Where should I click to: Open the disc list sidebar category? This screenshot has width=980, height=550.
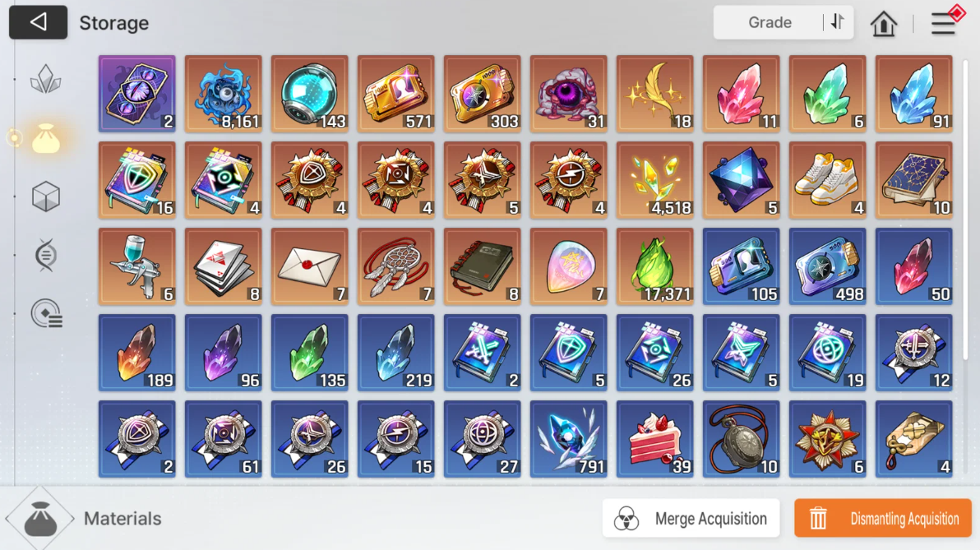click(46, 313)
